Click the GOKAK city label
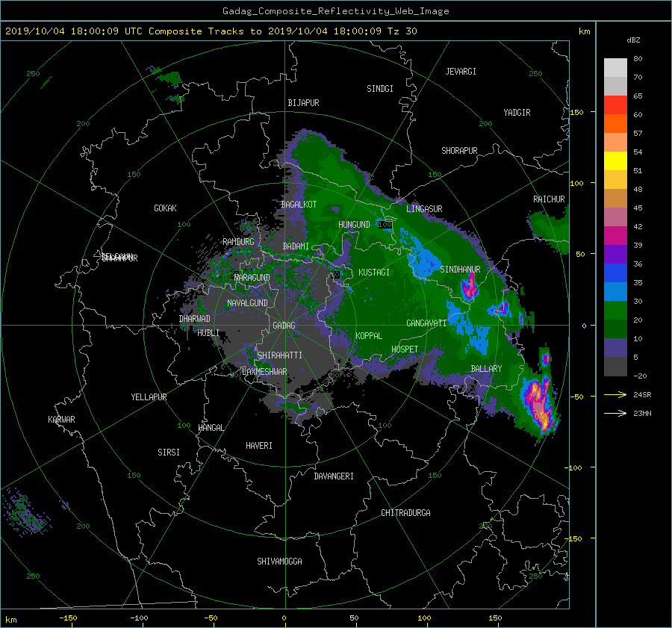The height and width of the screenshot is (628, 672). 166,208
